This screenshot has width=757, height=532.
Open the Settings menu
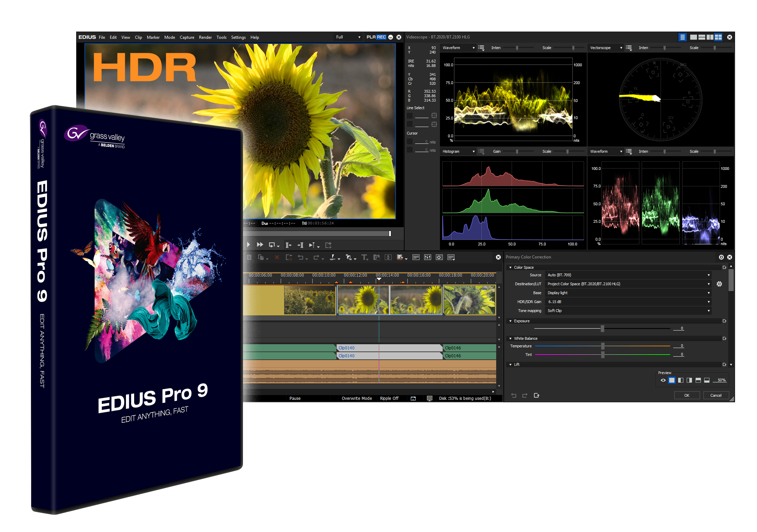coord(238,37)
